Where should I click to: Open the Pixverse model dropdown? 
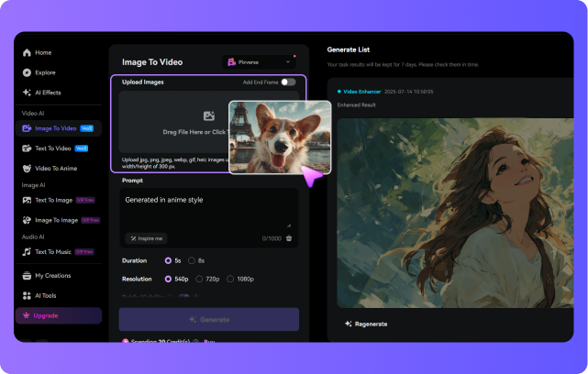click(x=259, y=62)
